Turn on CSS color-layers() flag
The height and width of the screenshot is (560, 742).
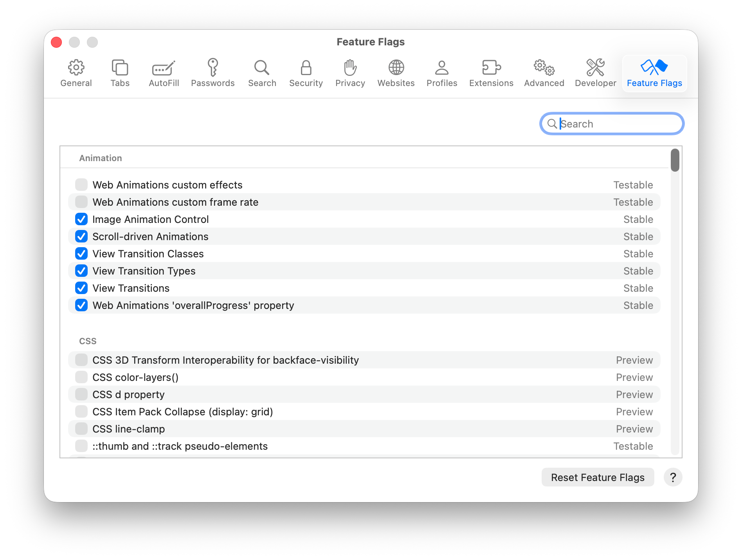pos(81,377)
